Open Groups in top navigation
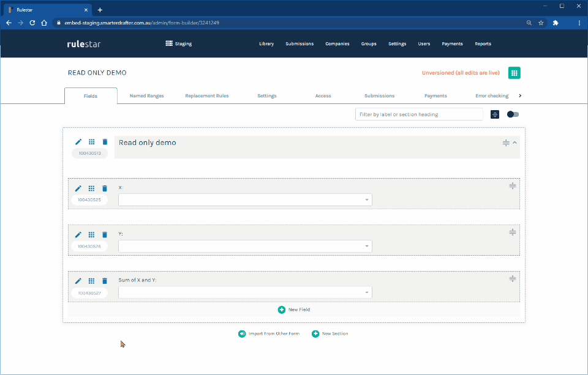588x375 pixels. click(369, 44)
